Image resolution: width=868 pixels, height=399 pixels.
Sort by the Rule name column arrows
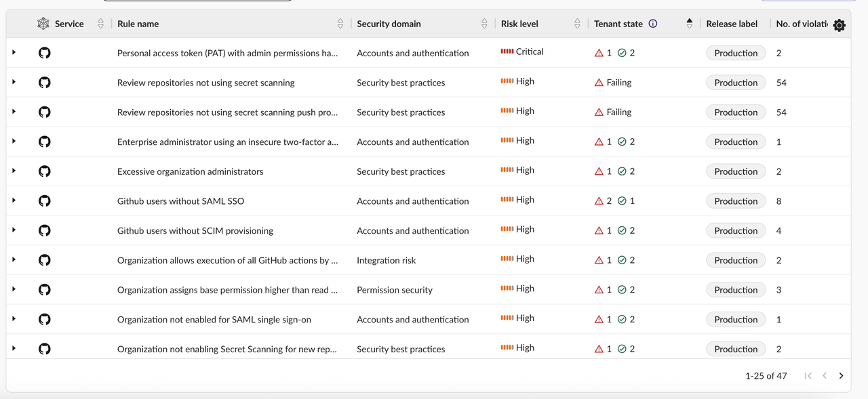point(340,24)
